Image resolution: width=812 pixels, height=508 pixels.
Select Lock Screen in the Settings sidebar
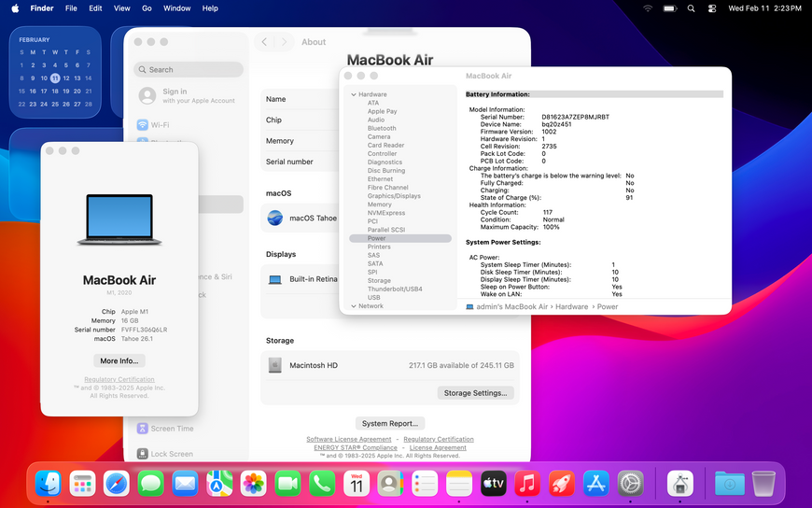point(188,454)
